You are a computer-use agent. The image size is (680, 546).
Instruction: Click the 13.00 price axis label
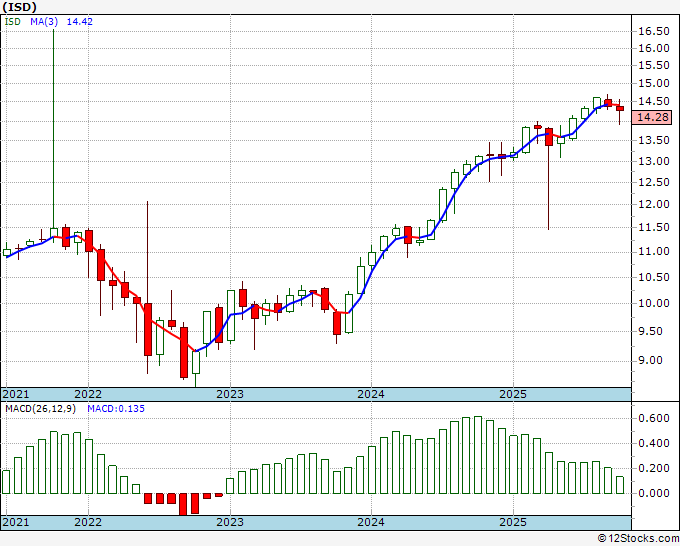click(654, 161)
